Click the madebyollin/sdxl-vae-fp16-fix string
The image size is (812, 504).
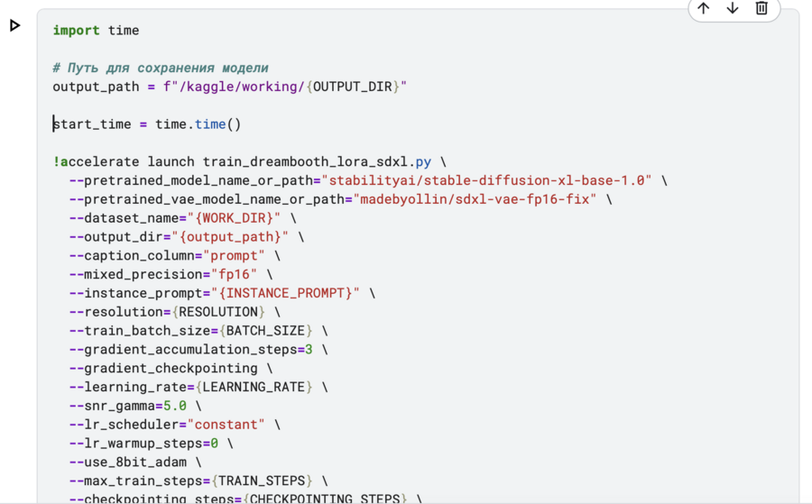[475, 199]
